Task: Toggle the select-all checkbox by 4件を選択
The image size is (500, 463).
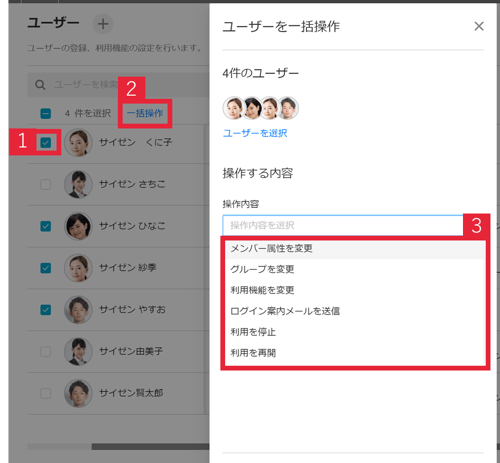Action: pos(46,113)
